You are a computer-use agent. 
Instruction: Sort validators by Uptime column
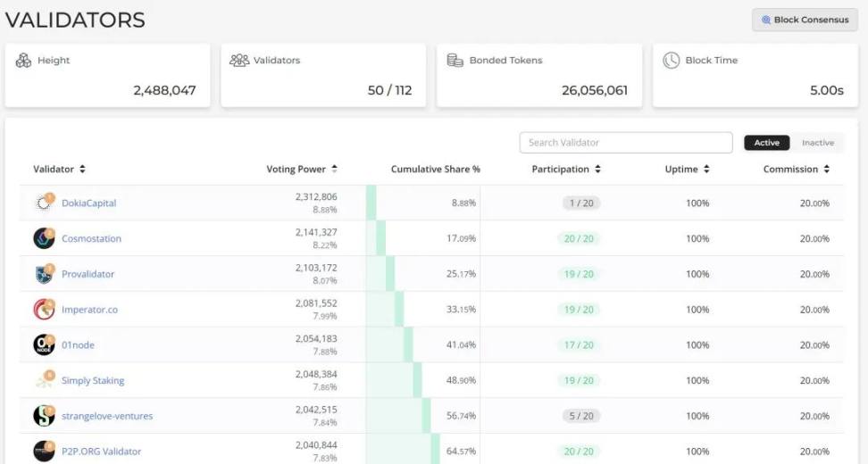tap(687, 170)
